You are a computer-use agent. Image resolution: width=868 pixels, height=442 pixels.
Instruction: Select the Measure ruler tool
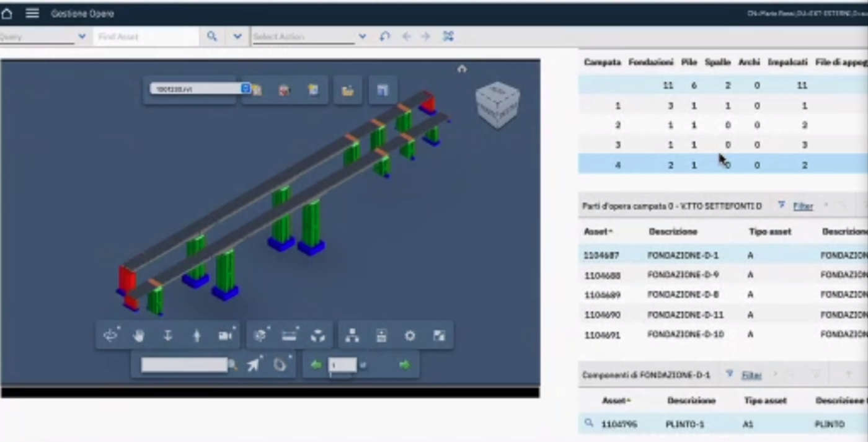tap(290, 335)
